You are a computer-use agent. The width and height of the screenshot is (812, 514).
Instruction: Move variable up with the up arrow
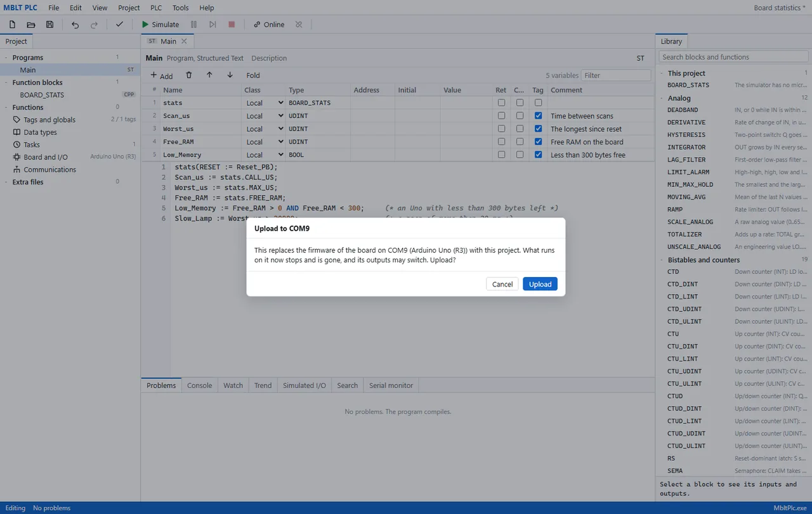pyautogui.click(x=209, y=75)
